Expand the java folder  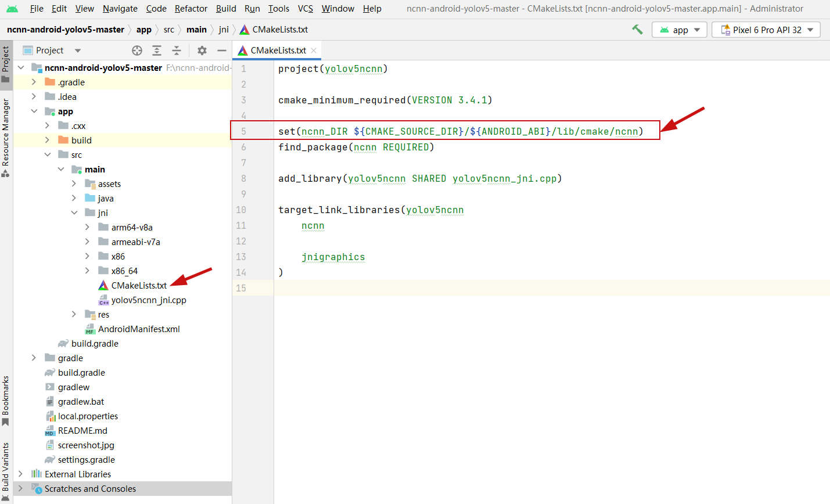74,199
